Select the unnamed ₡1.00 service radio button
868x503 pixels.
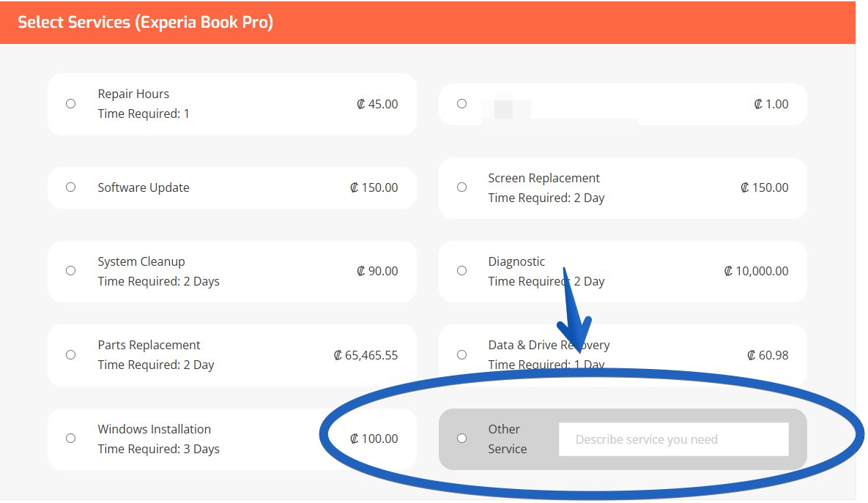pos(461,103)
